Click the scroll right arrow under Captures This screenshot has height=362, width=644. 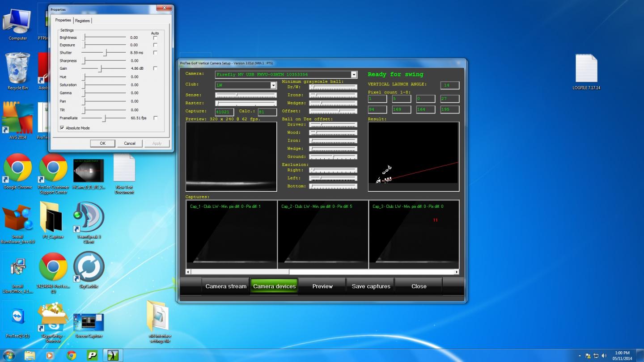[x=457, y=272]
